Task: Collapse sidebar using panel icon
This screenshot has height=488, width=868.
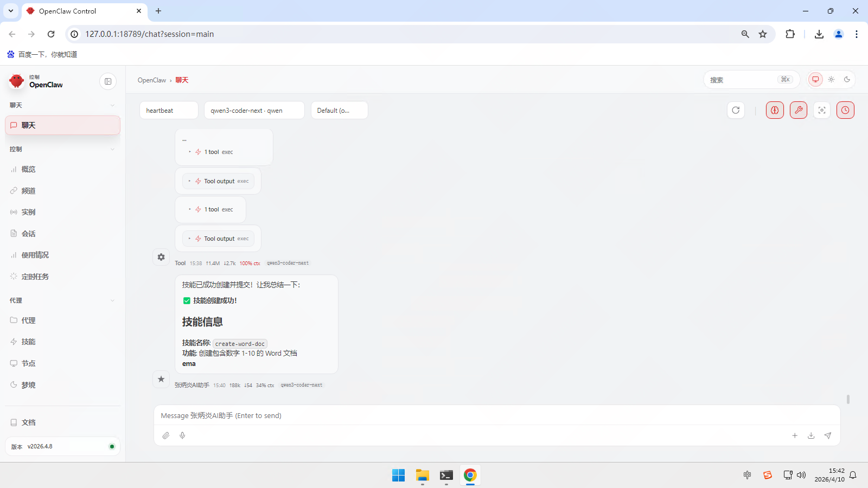Action: (108, 81)
